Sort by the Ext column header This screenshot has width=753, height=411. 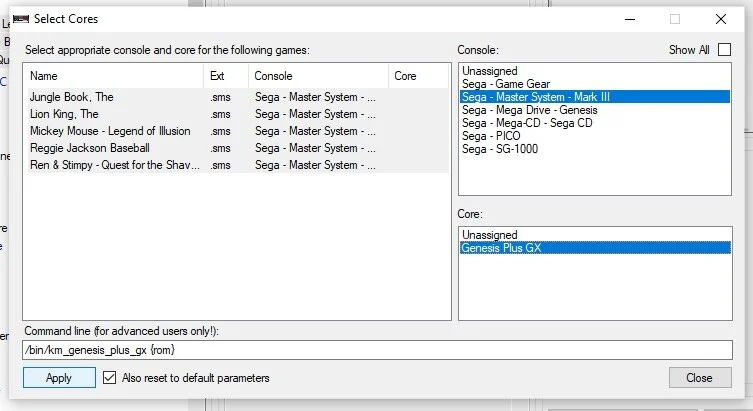pyautogui.click(x=226, y=76)
